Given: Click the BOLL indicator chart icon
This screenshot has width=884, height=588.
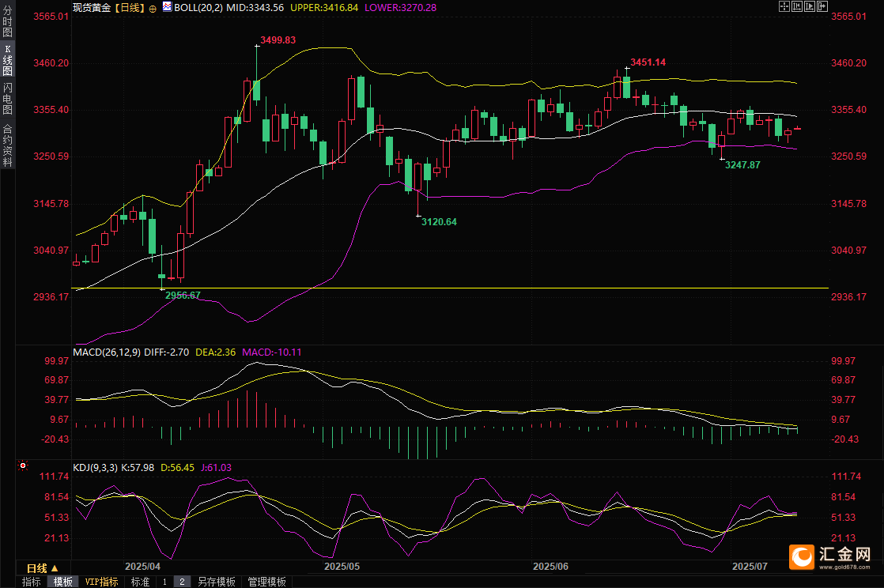Looking at the screenshot, I should (166, 6).
